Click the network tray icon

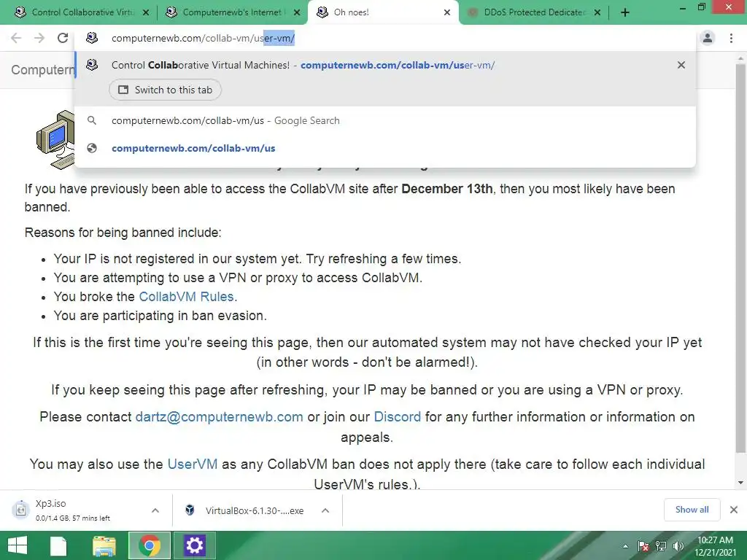coord(661,547)
